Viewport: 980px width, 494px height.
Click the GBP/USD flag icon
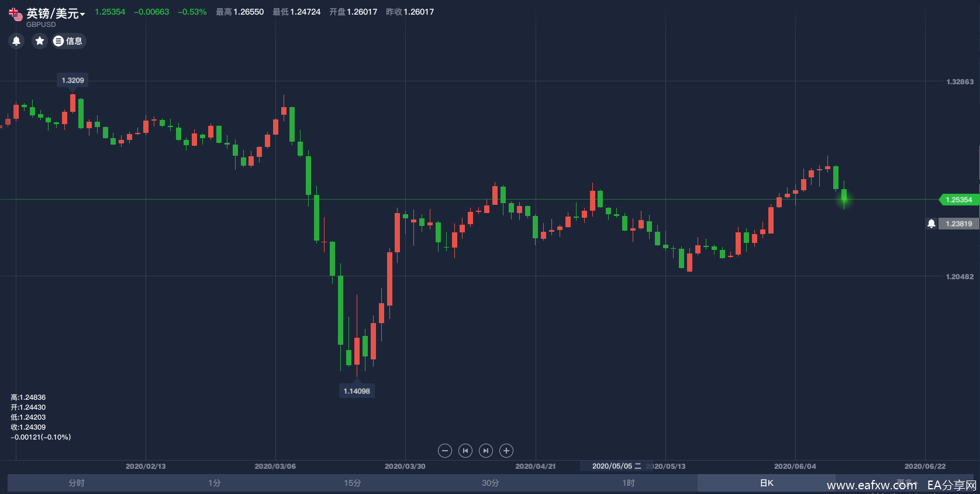(16, 15)
